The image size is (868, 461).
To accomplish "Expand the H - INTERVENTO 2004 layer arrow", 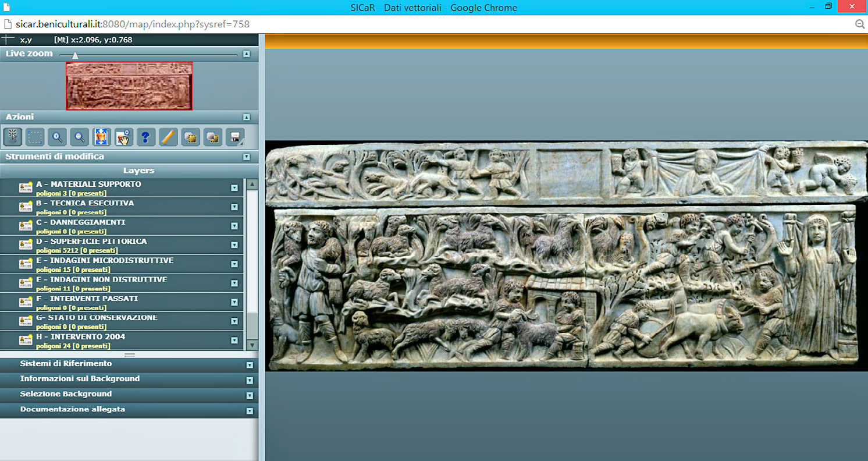I will [x=234, y=341].
